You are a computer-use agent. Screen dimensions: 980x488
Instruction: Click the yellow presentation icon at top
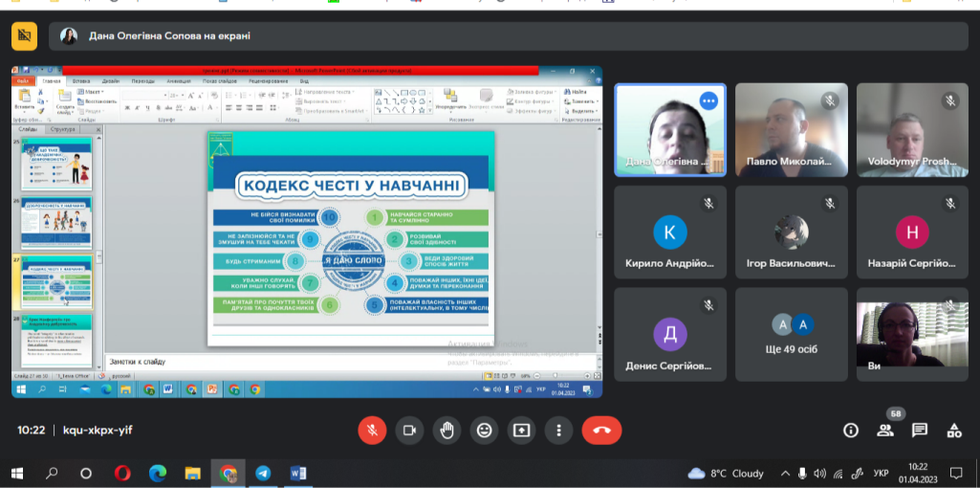pos(24,36)
